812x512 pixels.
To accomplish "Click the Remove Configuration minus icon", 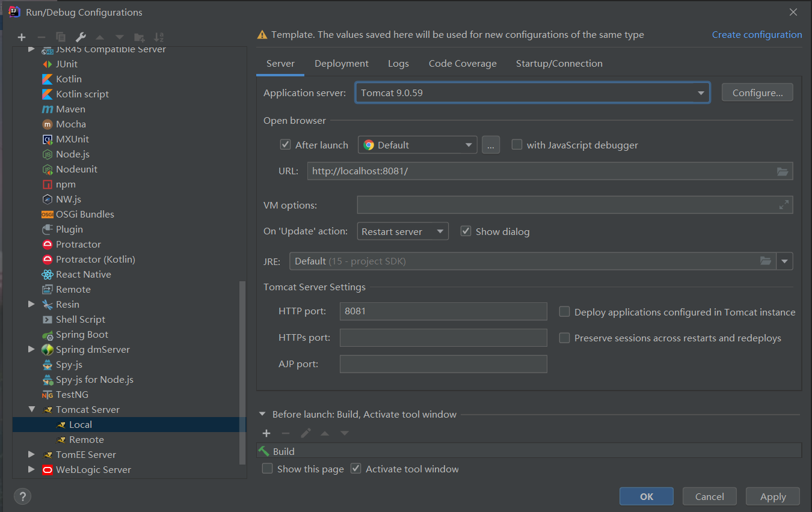I will point(41,37).
